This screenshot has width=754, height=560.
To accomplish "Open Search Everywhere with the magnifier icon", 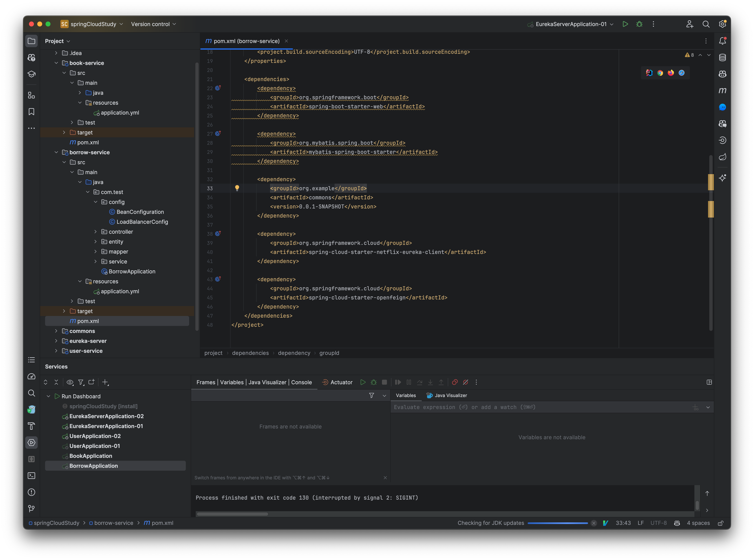I will pos(706,24).
